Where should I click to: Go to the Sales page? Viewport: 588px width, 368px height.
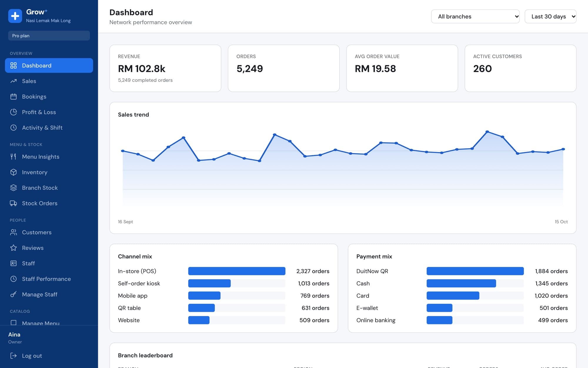pos(49,81)
